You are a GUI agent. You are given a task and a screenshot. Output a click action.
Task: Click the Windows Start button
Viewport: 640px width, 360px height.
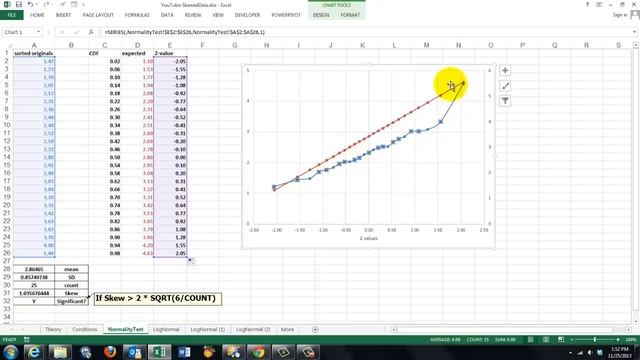(x=10, y=352)
